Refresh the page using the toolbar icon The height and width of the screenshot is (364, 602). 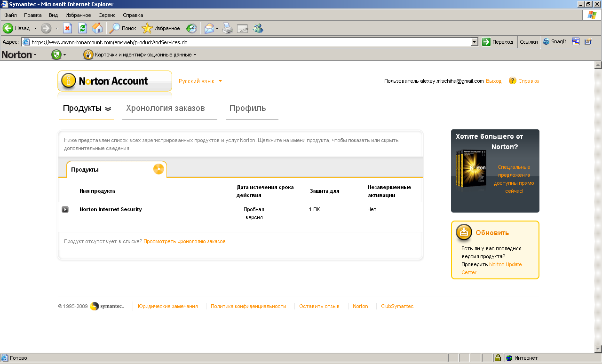coord(82,28)
